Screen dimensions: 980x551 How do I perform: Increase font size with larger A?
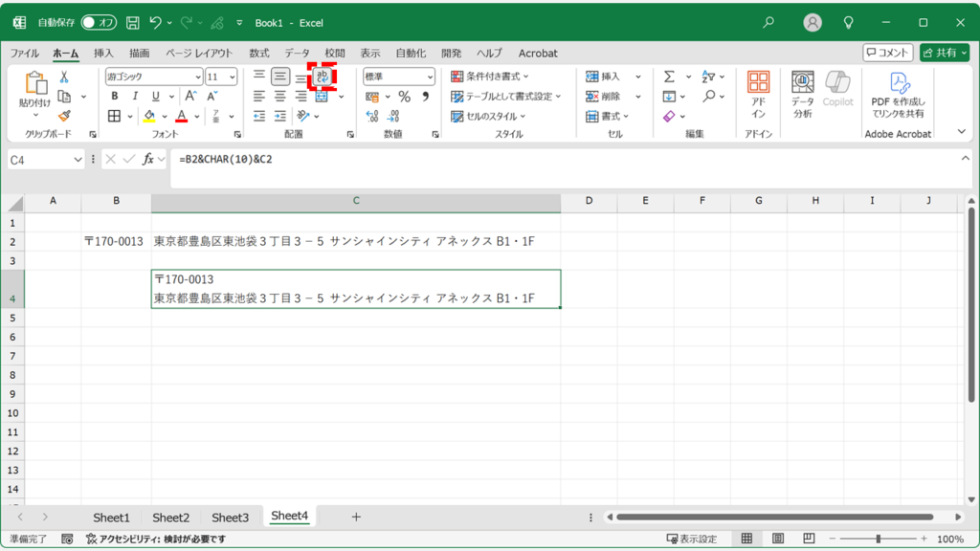pyautogui.click(x=190, y=97)
